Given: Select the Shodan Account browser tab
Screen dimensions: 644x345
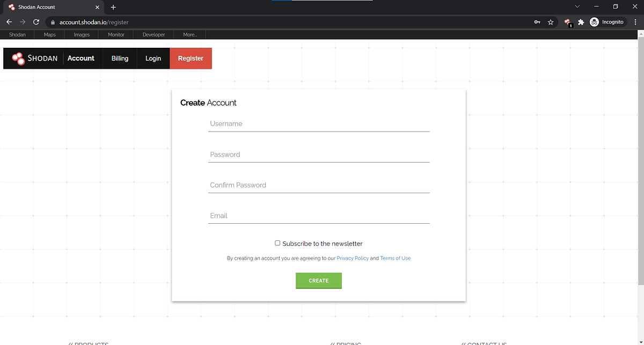Looking at the screenshot, I should coord(54,7).
